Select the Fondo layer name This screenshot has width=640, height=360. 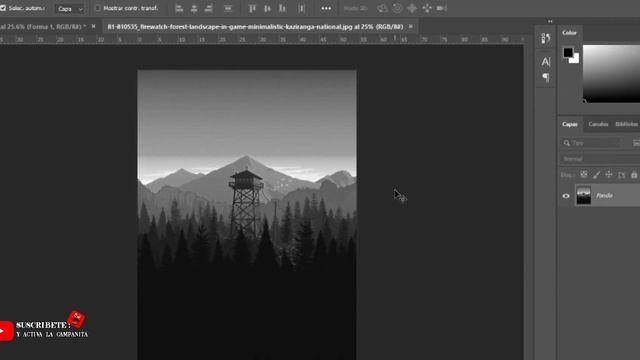tap(604, 196)
